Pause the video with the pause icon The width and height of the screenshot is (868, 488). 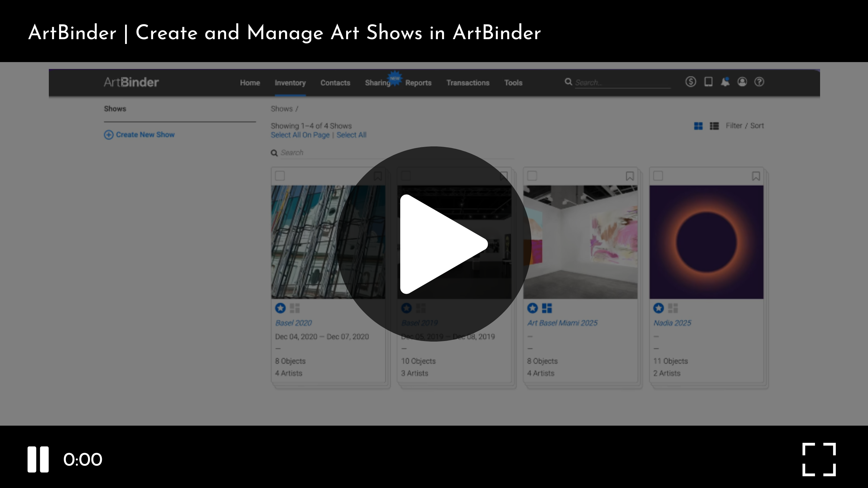pos(38,460)
